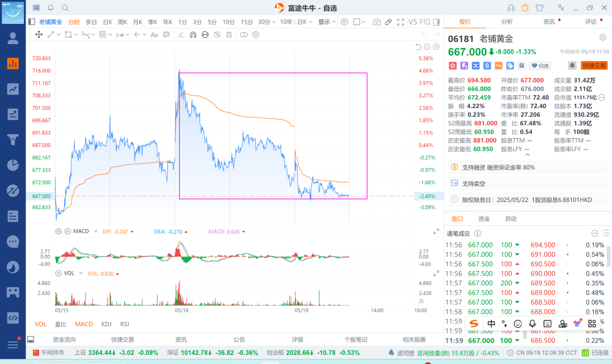Switch to the 分析 tab
The width and height of the screenshot is (612, 364).
(507, 22)
